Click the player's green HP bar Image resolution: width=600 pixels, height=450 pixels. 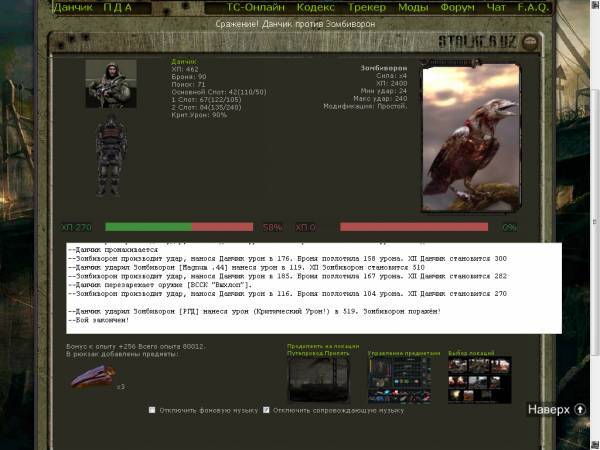click(148, 227)
